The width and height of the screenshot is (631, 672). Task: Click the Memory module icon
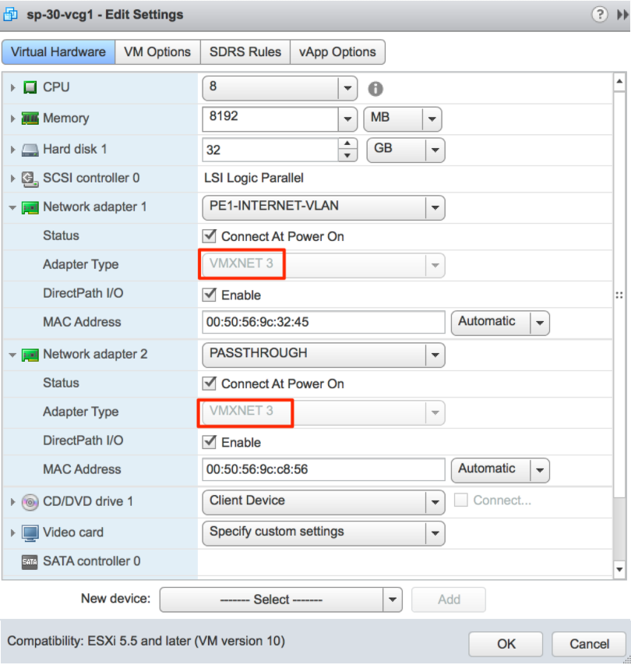click(x=30, y=118)
